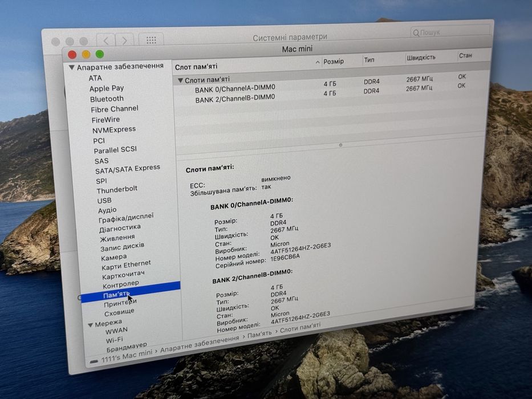The height and width of the screenshot is (399, 532).
Task: Click the Збільшувана пам'ять value так
Action: (x=266, y=186)
